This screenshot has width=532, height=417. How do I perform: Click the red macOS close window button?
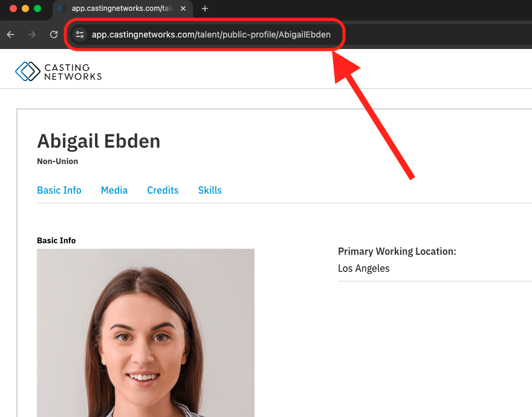tap(13, 8)
